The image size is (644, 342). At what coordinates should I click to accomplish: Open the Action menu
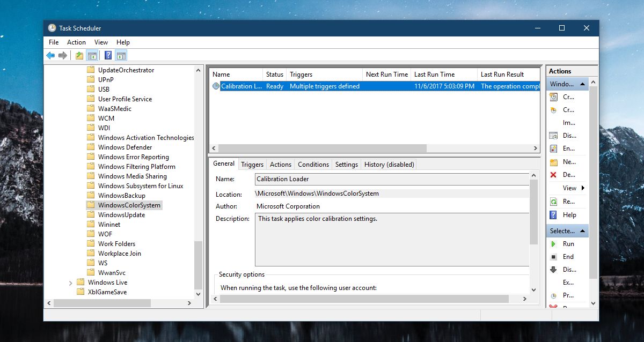point(76,42)
